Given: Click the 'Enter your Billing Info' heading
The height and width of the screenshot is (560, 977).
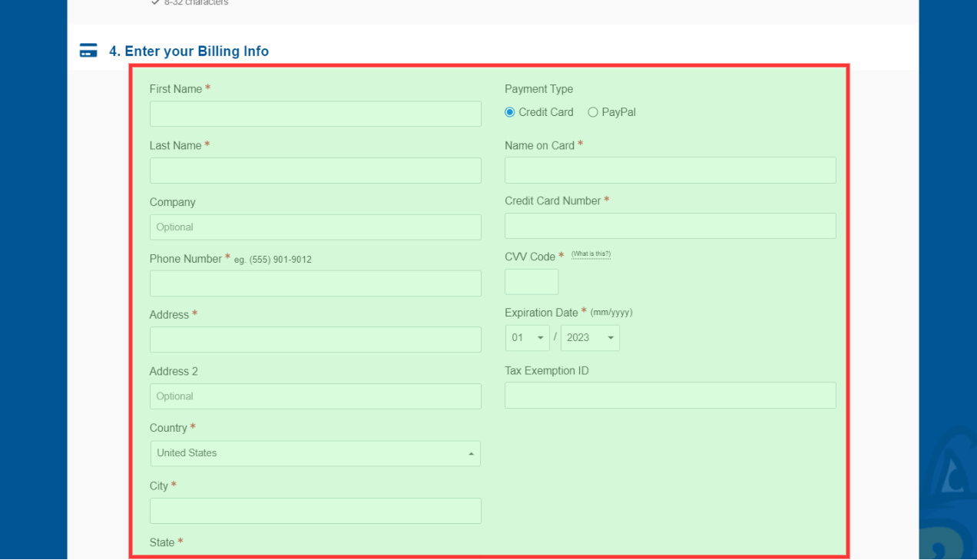Looking at the screenshot, I should (189, 51).
